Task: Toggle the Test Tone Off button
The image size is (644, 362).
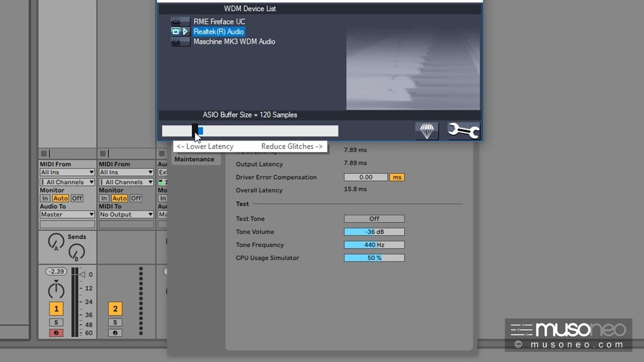Action: coord(374,219)
